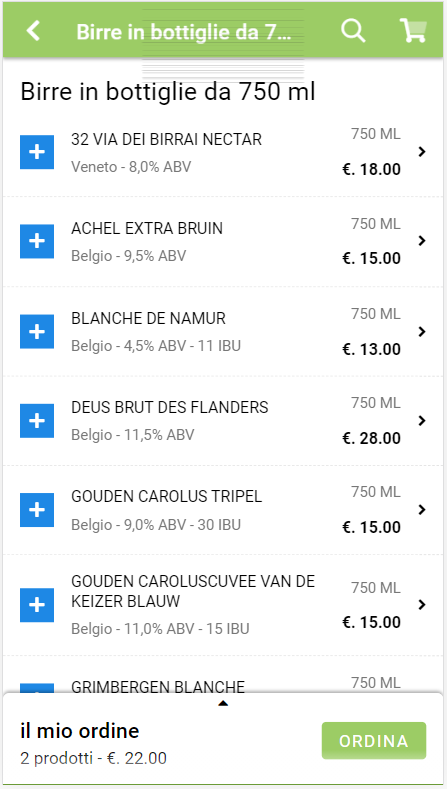Screen dimensions: 447x789
Task: Open the Gouden Carolus Tripel item name
Action: (x=167, y=497)
